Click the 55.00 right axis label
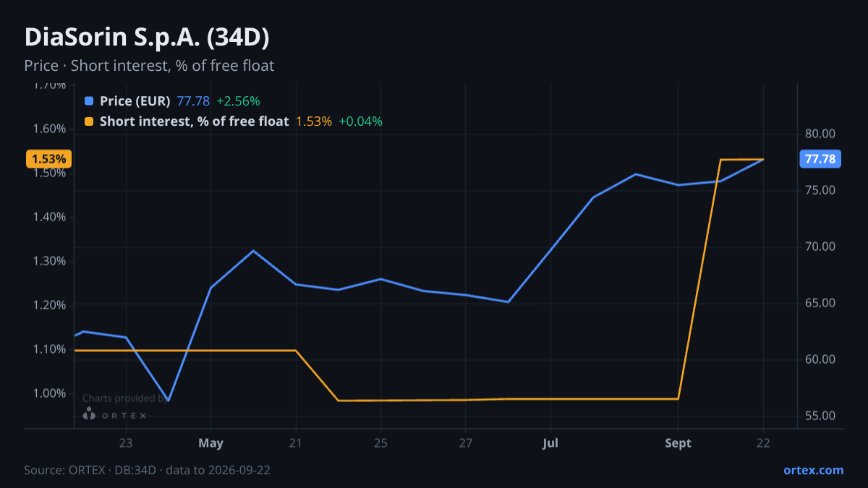 [820, 416]
